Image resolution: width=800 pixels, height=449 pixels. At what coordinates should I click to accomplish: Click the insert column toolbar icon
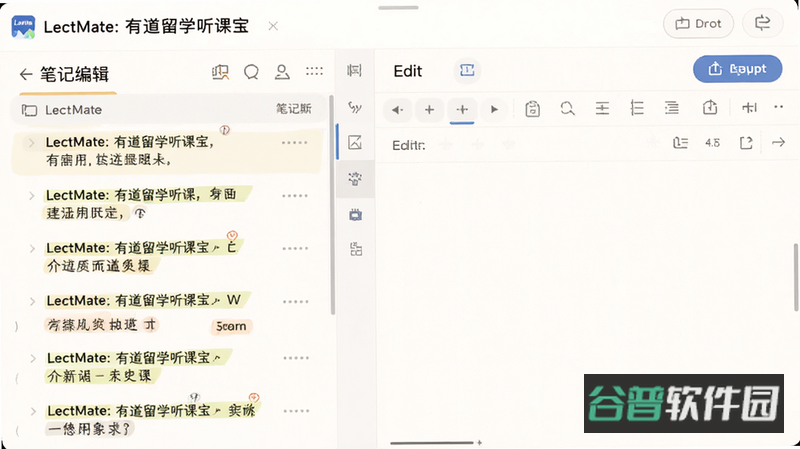[x=749, y=107]
